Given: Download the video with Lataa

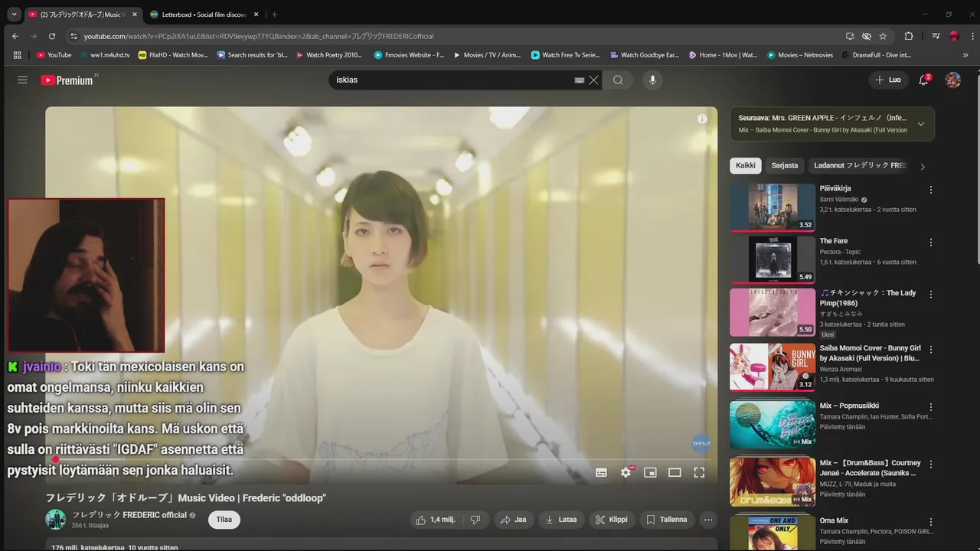Looking at the screenshot, I should coord(560,520).
